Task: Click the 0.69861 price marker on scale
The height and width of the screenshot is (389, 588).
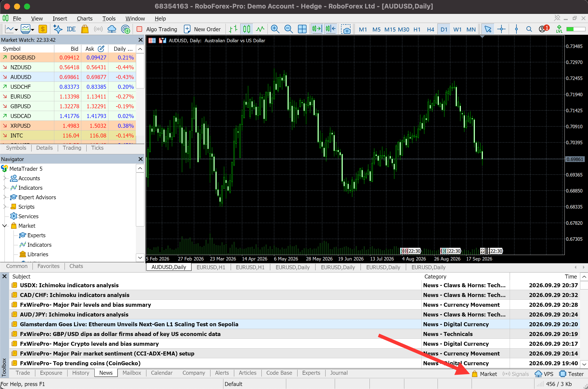Action: click(x=575, y=159)
